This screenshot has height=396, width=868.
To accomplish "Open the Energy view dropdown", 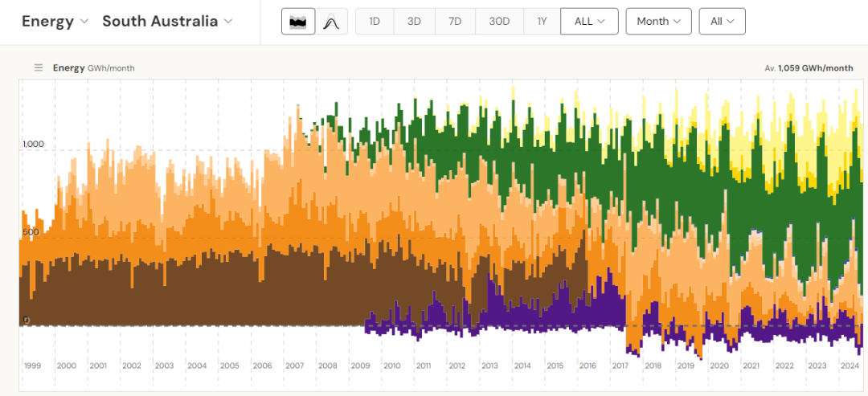I will (x=55, y=22).
